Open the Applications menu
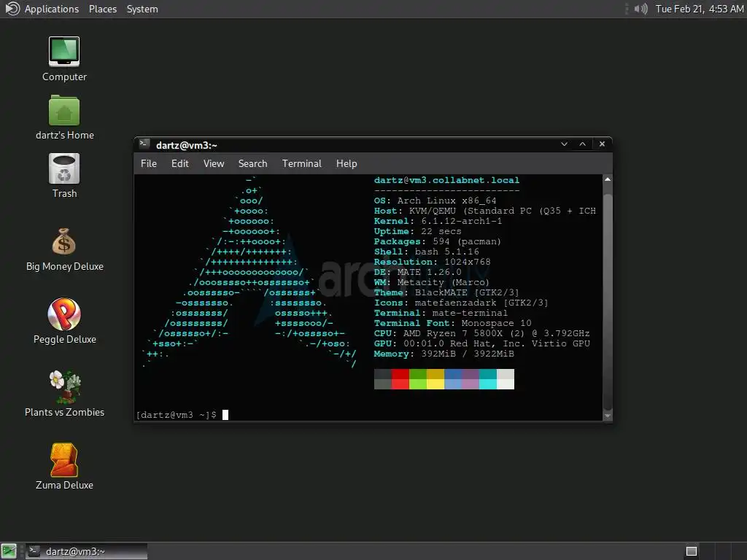 tap(52, 9)
